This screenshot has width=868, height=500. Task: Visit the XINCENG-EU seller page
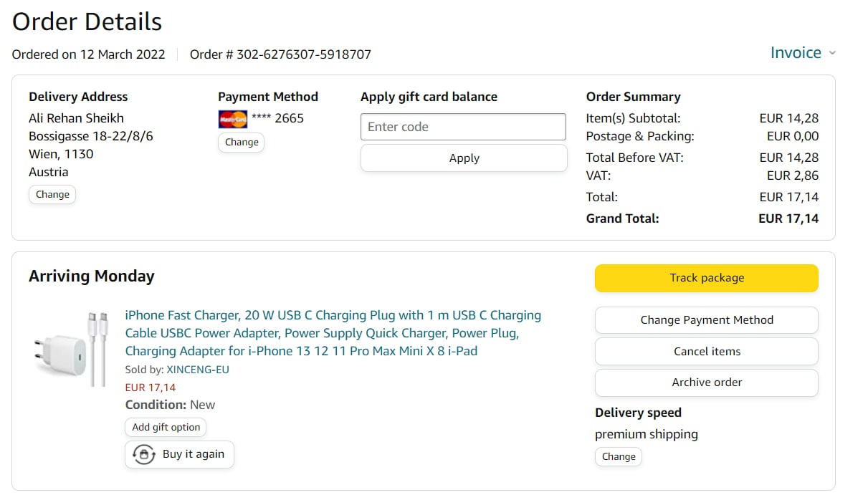[x=198, y=370]
